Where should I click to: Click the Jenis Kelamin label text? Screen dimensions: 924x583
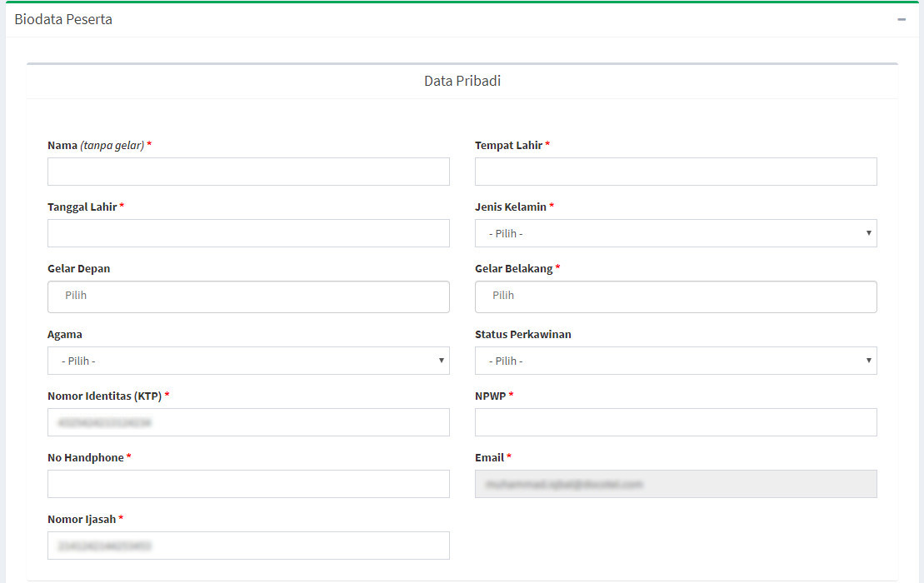pos(510,207)
